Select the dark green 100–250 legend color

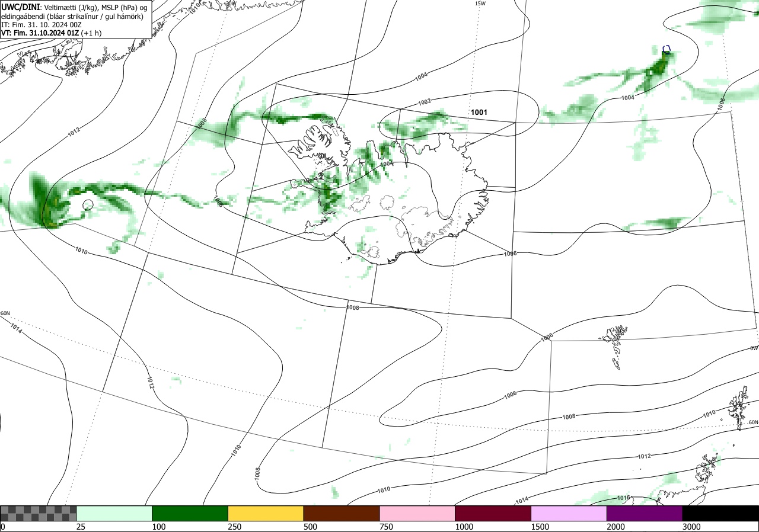coord(190,513)
